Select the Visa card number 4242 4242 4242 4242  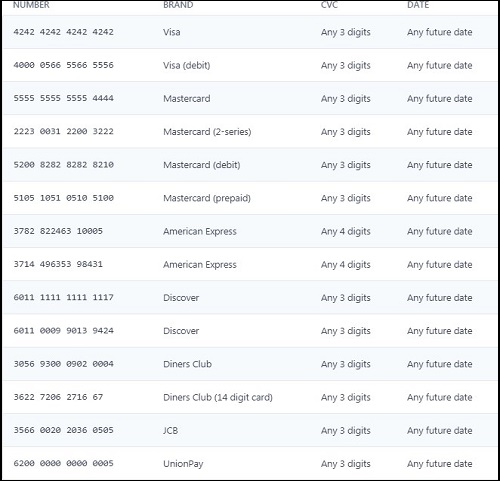tap(63, 32)
